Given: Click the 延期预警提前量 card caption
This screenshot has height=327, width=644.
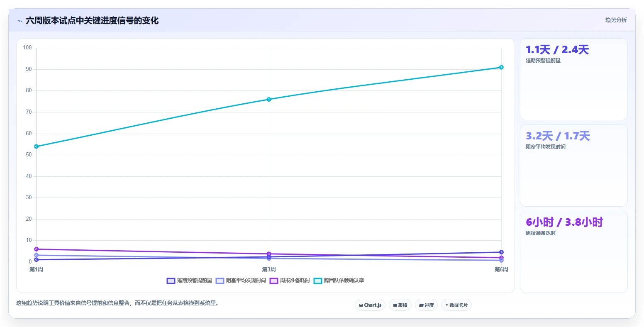Looking at the screenshot, I should 543,61.
